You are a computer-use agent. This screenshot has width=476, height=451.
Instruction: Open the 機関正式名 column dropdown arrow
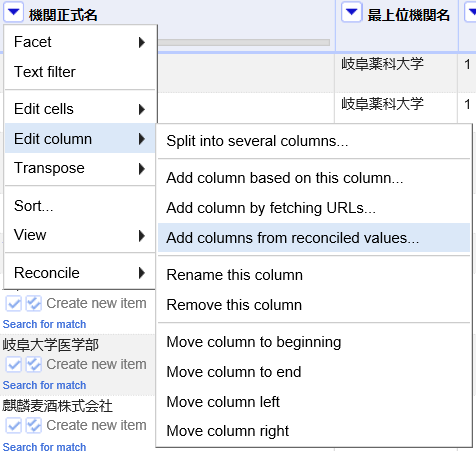tap(13, 12)
